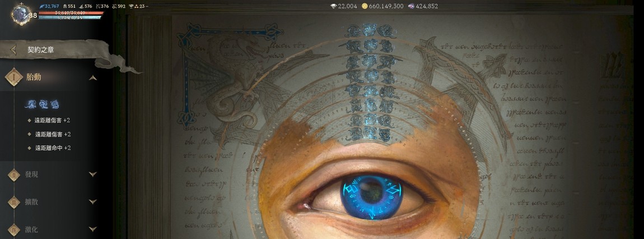Click the back arrow beside 契約之章
Viewport: 644px width, 239px height.
coord(13,50)
